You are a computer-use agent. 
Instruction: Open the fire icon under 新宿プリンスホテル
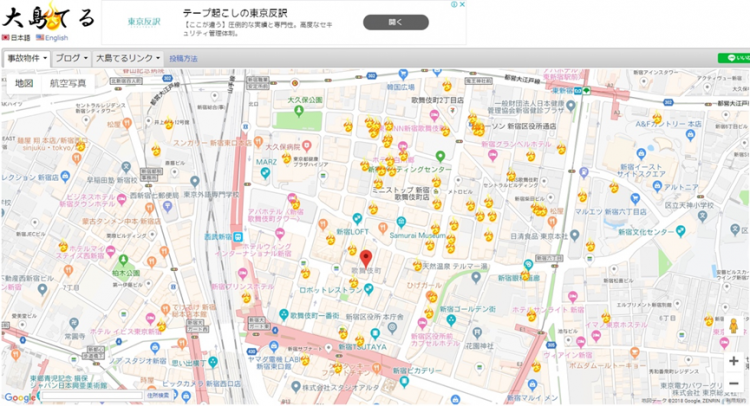point(246,297)
